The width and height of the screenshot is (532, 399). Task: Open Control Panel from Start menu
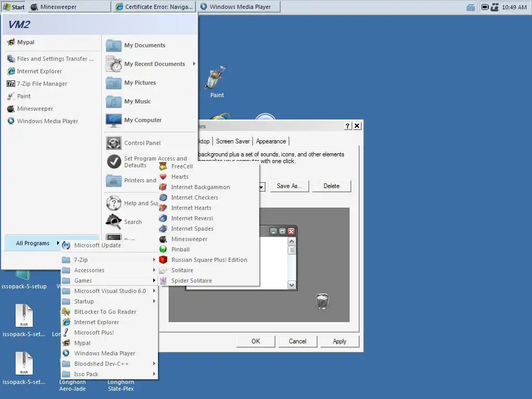150,143
